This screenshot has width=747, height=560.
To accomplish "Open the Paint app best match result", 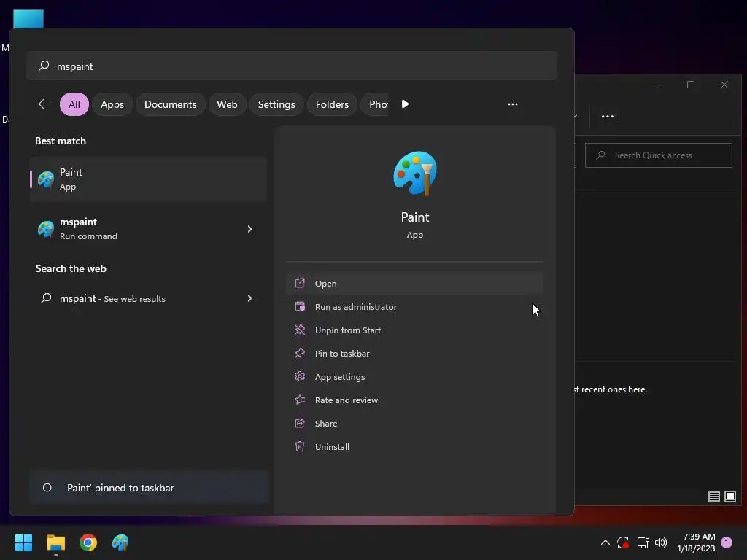I will pos(148,179).
